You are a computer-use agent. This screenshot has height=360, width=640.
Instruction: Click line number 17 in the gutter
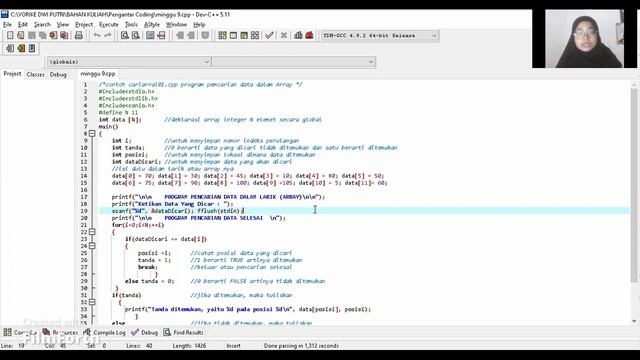(x=84, y=197)
